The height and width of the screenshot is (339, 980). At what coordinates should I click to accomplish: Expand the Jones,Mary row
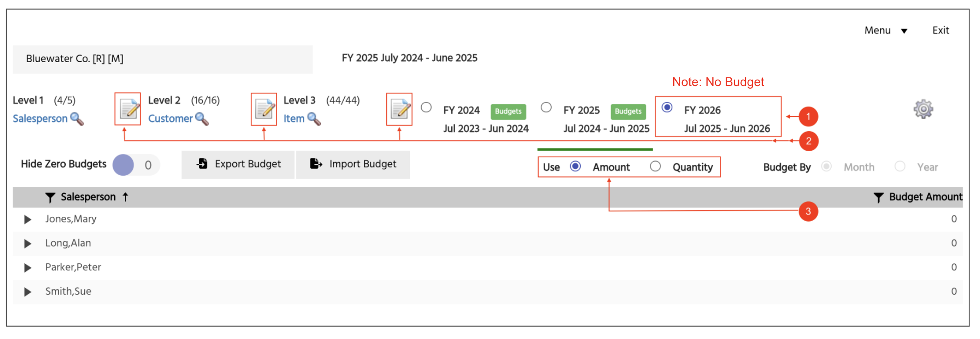tap(27, 219)
